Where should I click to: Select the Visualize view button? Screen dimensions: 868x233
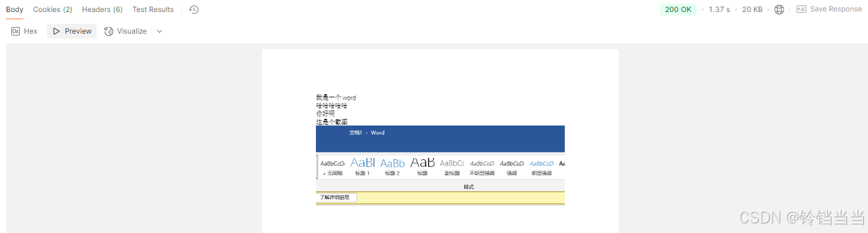tap(125, 31)
